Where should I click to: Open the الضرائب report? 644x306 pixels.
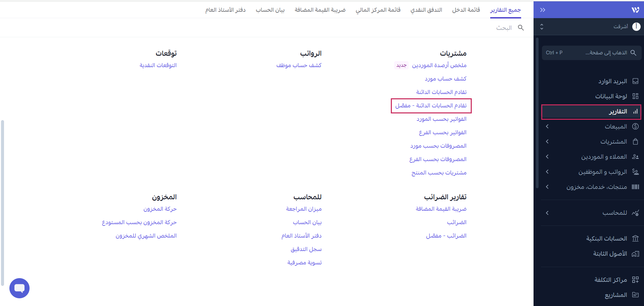point(457,222)
